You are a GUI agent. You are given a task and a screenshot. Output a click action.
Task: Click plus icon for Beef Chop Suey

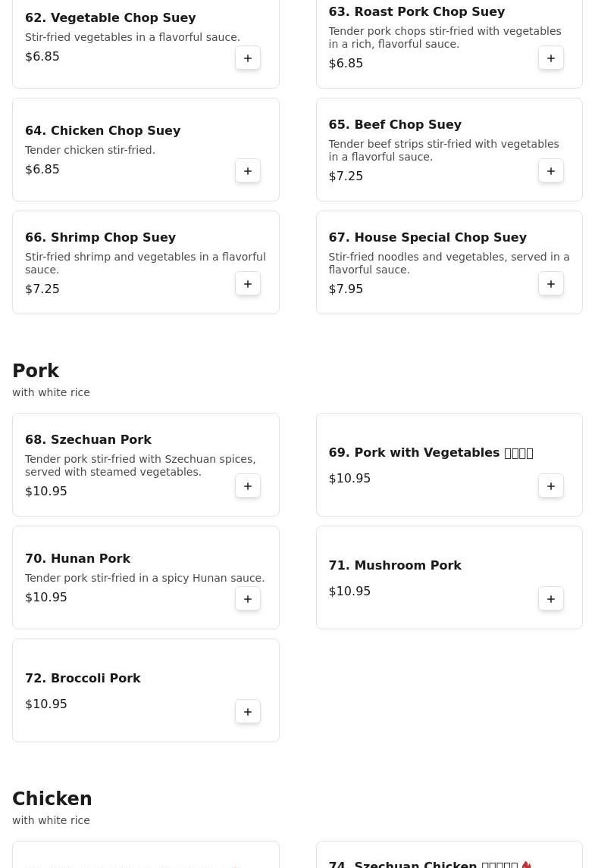(x=551, y=171)
